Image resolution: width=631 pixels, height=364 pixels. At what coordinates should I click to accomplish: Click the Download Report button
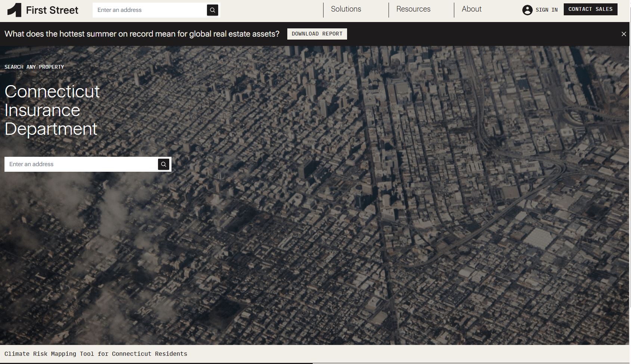click(x=317, y=34)
